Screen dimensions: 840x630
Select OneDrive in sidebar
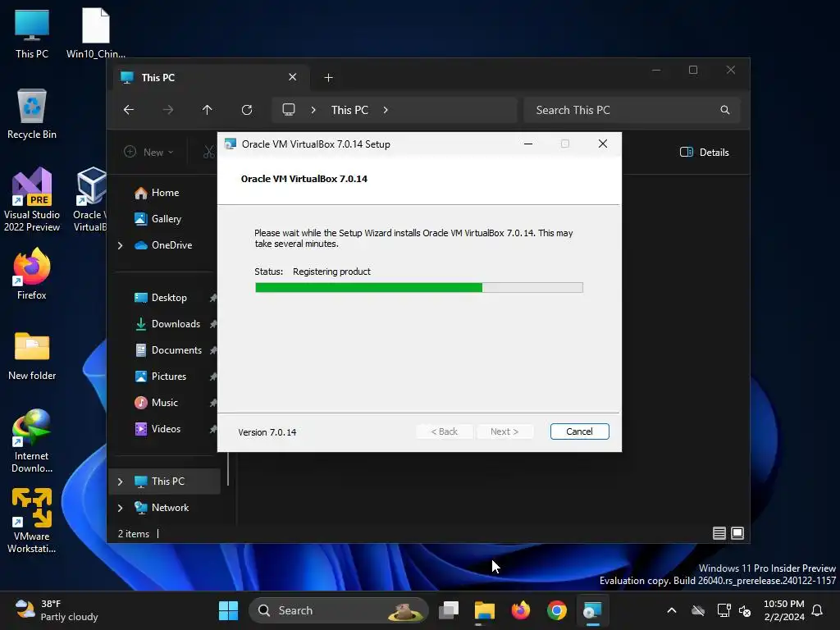171,244
